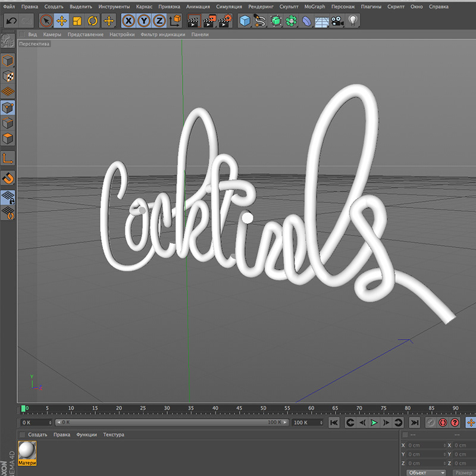This screenshot has width=476, height=476.
Task: Click the Undo arrow icon
Action: coord(11,21)
